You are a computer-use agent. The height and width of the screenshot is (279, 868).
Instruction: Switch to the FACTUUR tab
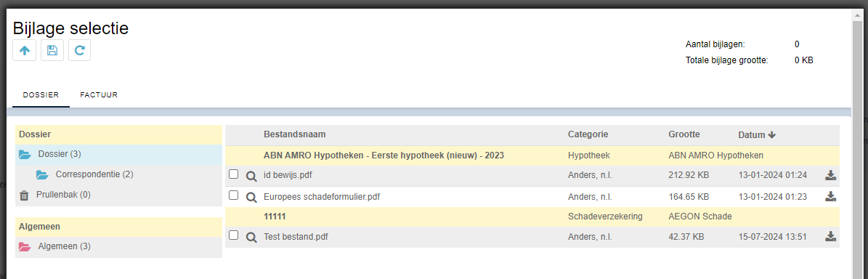tap(99, 95)
